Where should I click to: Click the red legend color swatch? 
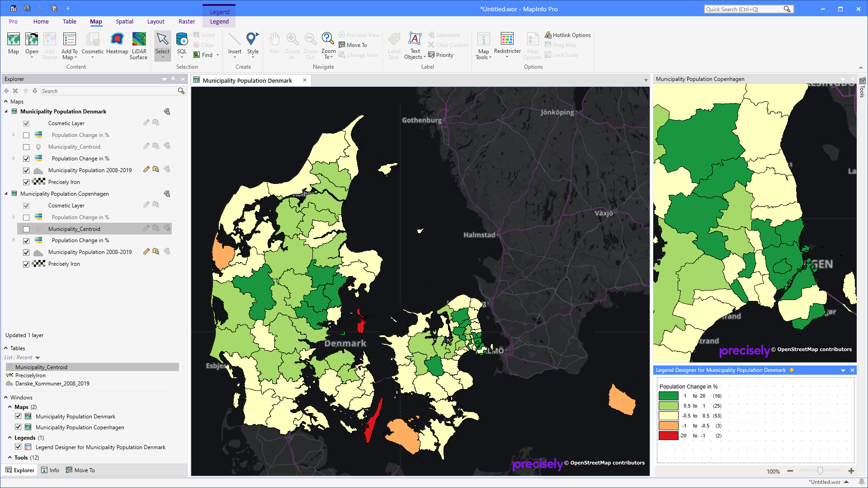[668, 436]
